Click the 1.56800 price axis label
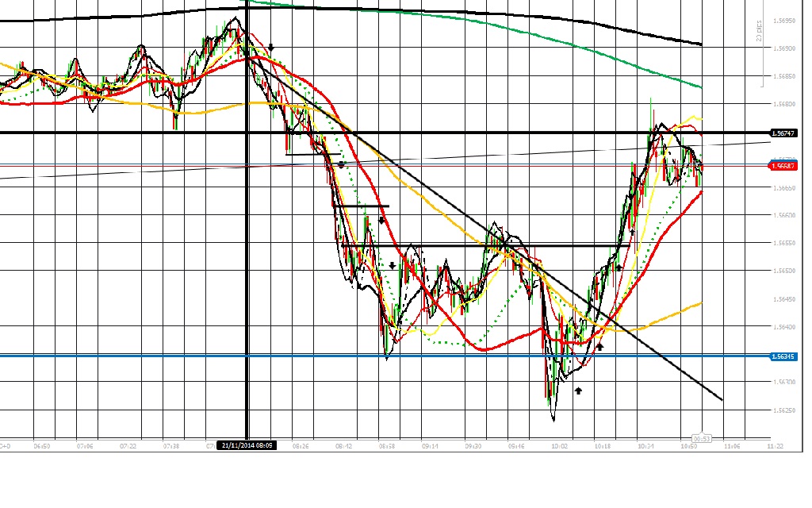Screen dimensions: 812x508 pos(783,104)
